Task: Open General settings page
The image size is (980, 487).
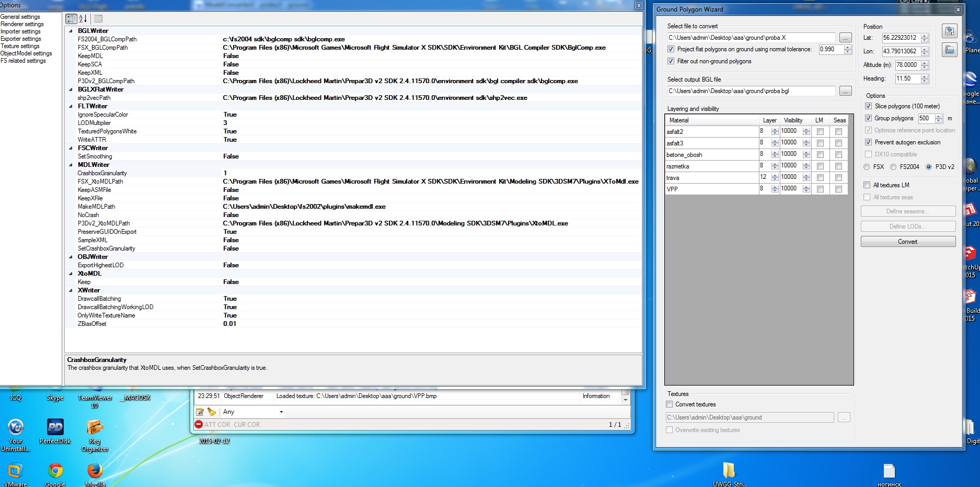Action: click(20, 17)
